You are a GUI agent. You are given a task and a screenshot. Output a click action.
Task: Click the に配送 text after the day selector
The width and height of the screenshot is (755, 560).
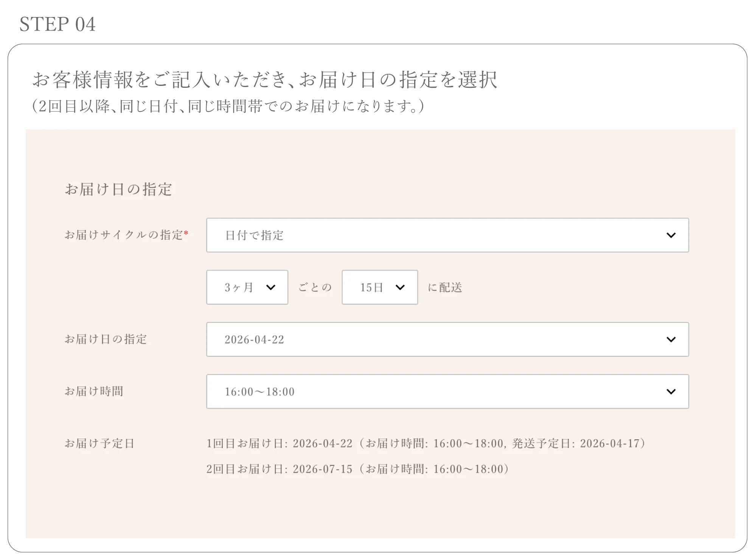coord(445,287)
